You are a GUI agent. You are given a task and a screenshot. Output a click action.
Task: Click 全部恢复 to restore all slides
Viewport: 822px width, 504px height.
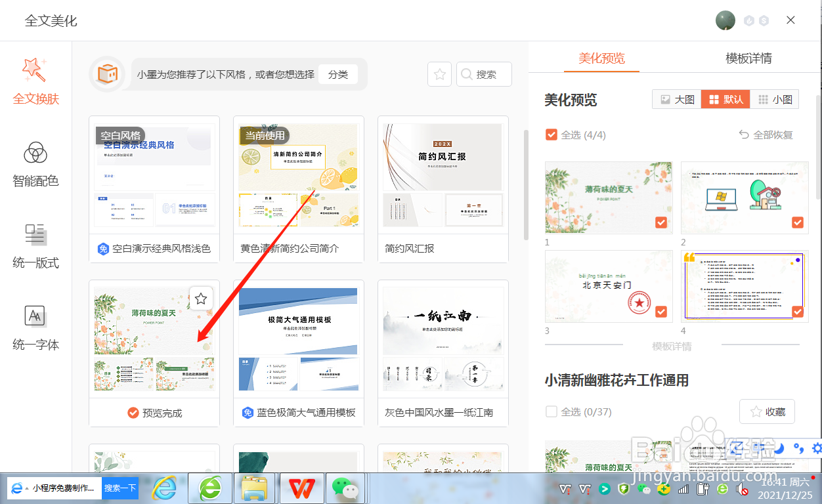[x=766, y=135]
